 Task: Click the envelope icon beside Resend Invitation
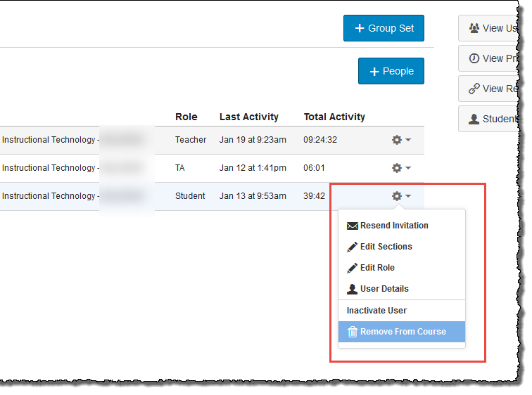[x=353, y=226]
